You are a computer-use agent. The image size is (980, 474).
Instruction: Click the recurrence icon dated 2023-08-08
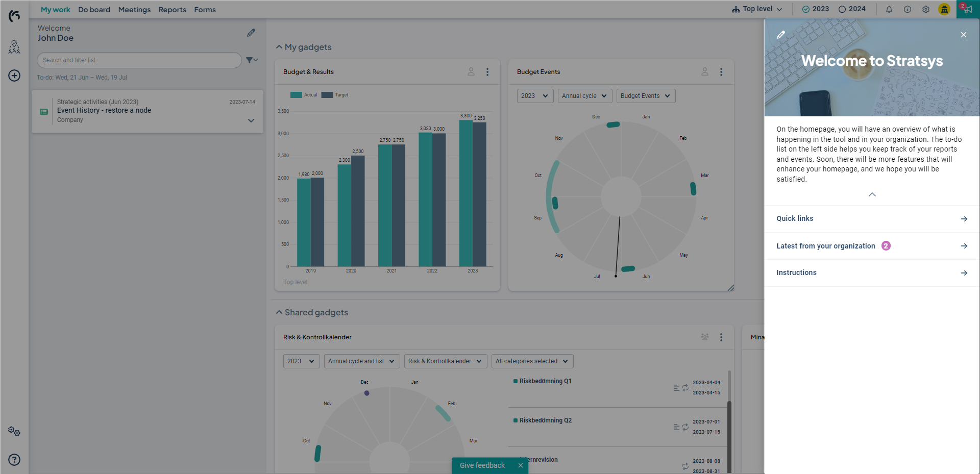coord(685,466)
